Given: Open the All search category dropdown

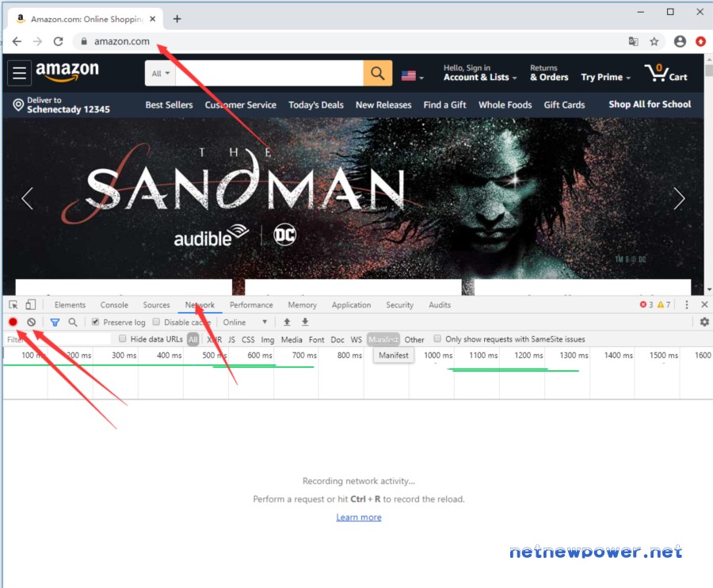Looking at the screenshot, I should click(x=160, y=73).
